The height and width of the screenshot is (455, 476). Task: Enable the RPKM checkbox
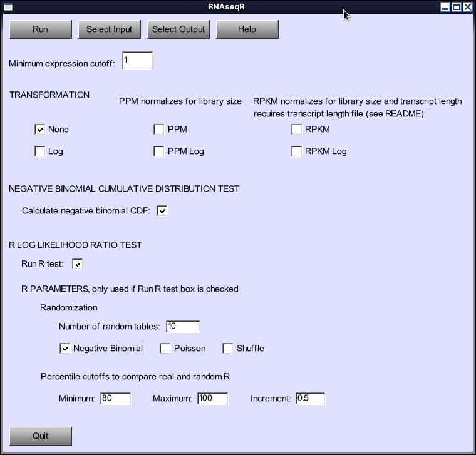pos(297,130)
